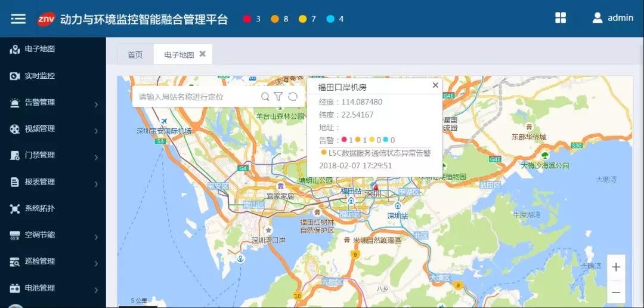Click the 报表管理 document icon
This screenshot has width=644, height=308.
pos(15,182)
